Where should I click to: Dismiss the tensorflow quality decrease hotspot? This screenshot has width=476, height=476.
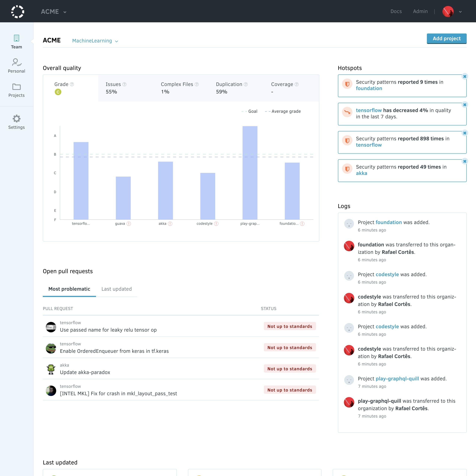(465, 105)
